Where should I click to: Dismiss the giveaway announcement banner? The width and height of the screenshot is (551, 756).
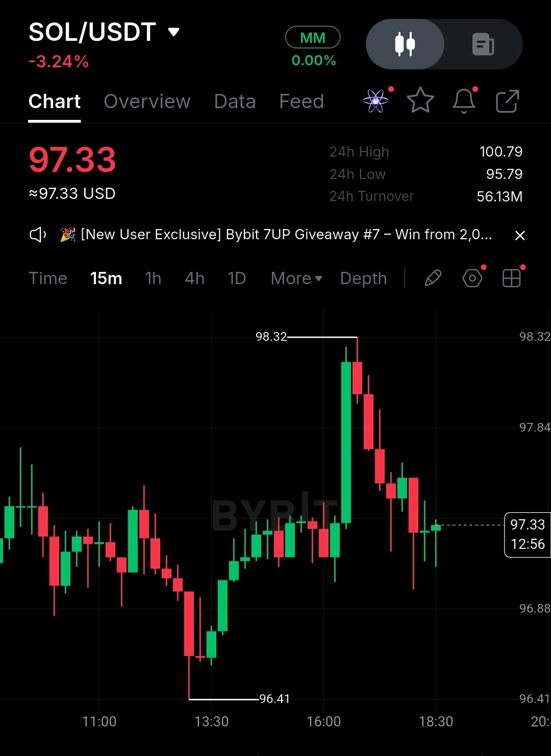pyautogui.click(x=520, y=235)
